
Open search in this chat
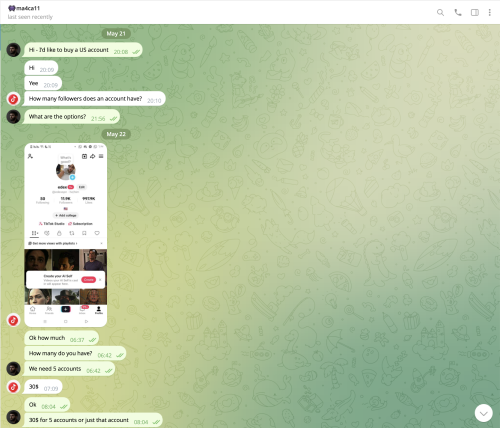(x=440, y=13)
